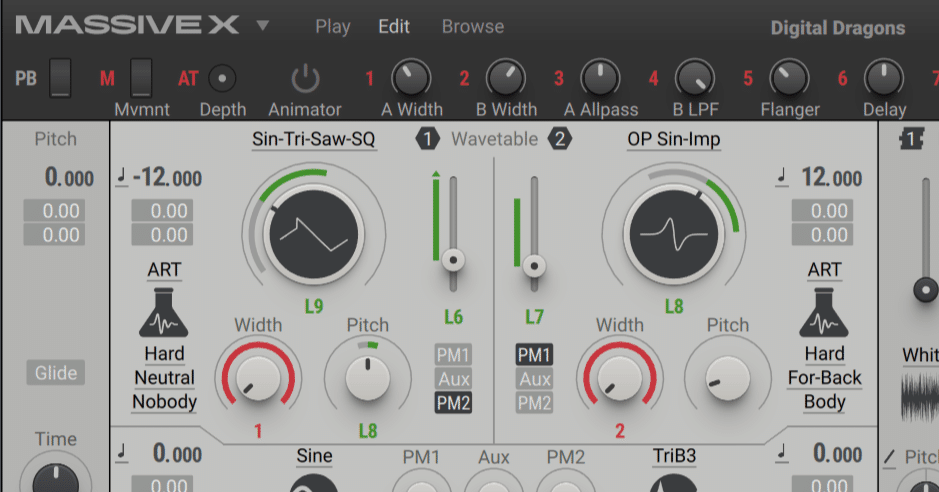Click macro knob 5 Flanger
This screenshot has width=939, height=492.
point(790,78)
